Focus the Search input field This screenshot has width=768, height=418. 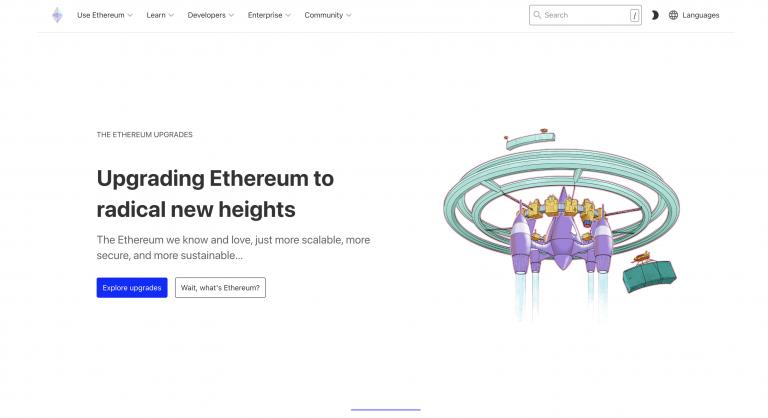(585, 15)
